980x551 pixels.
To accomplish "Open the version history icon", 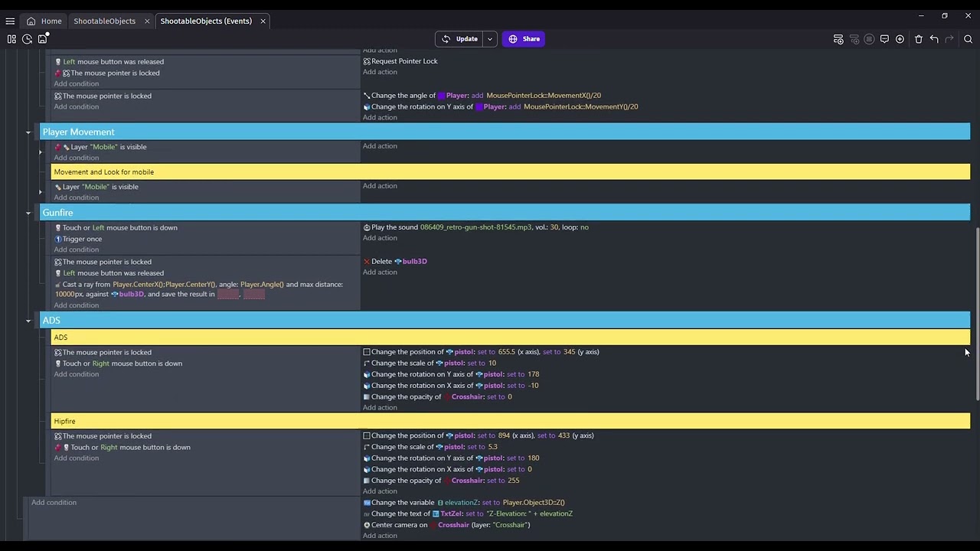I will [x=28, y=39].
